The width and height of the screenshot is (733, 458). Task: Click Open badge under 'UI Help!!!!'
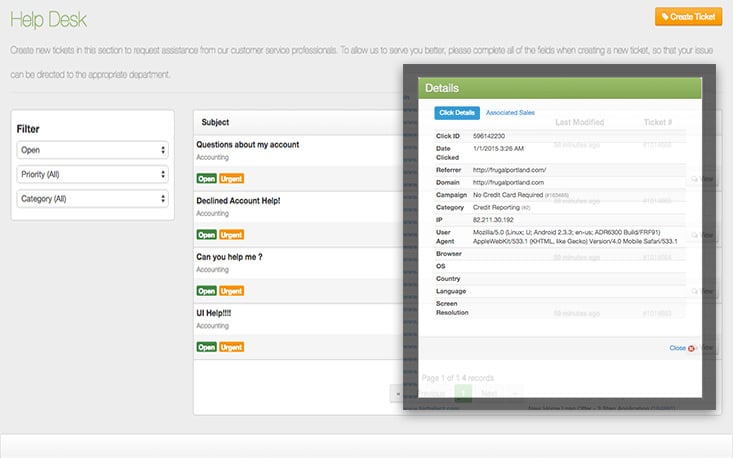206,347
